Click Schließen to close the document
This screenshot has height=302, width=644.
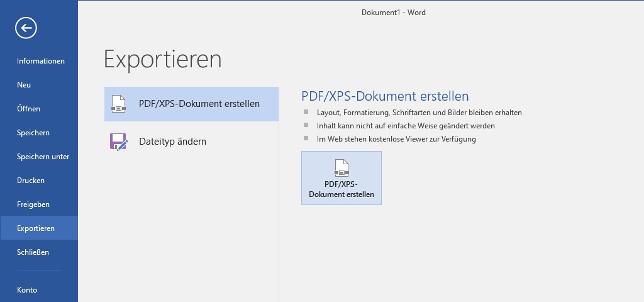pos(33,252)
